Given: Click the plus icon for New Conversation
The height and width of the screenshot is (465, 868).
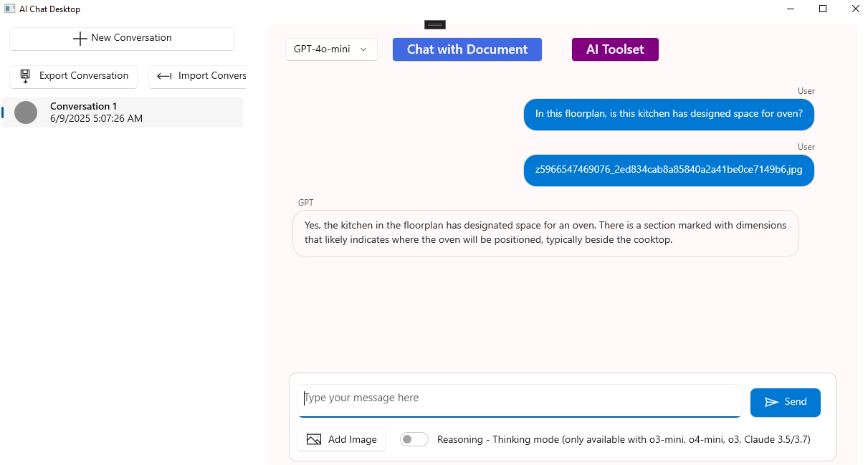Looking at the screenshot, I should tap(80, 39).
